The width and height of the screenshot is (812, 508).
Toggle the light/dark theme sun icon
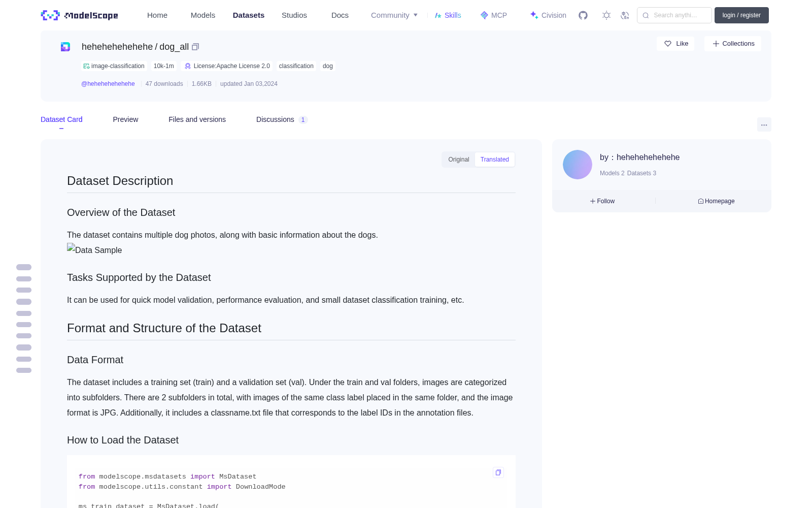coord(606,15)
